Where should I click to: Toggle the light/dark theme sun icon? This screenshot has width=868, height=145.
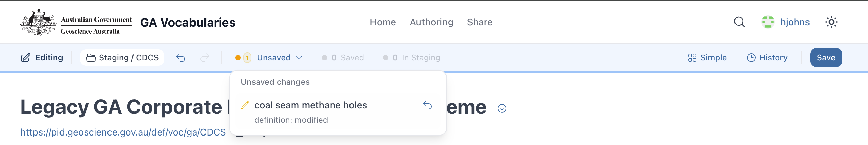831,22
